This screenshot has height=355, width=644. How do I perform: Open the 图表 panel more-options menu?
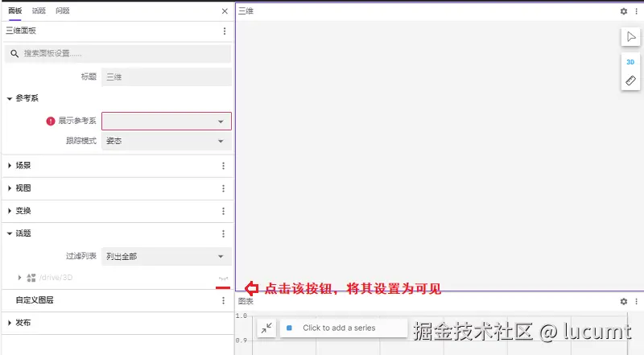636,302
